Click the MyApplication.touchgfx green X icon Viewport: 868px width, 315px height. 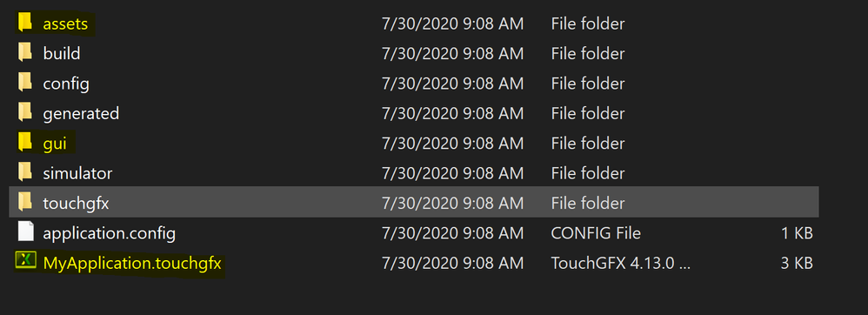tap(25, 261)
